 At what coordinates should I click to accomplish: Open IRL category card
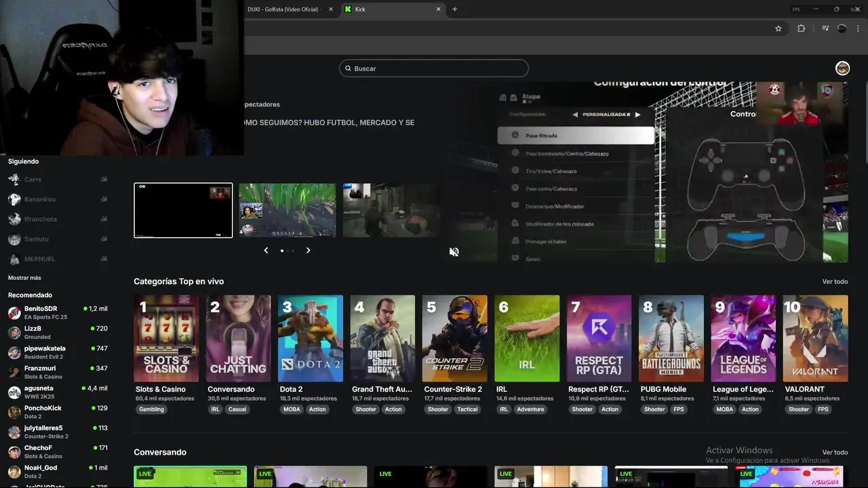tap(527, 338)
